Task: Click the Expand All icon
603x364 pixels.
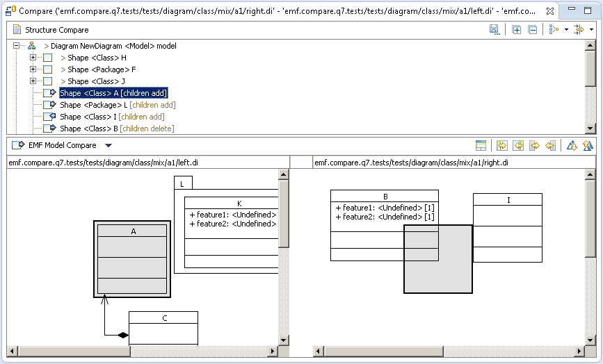Action: pos(516,30)
